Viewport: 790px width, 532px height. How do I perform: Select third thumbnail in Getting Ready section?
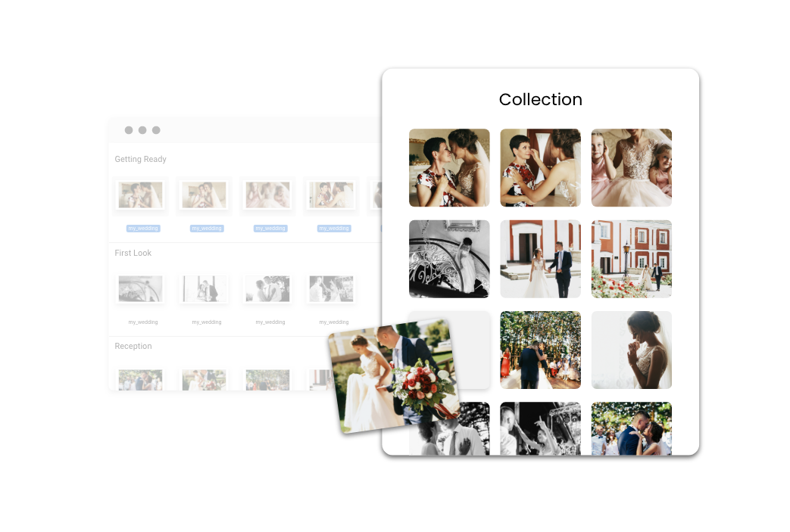(x=267, y=195)
